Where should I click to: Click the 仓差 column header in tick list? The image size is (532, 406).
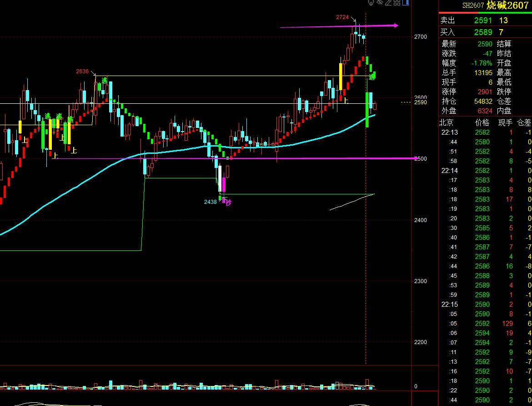524,122
